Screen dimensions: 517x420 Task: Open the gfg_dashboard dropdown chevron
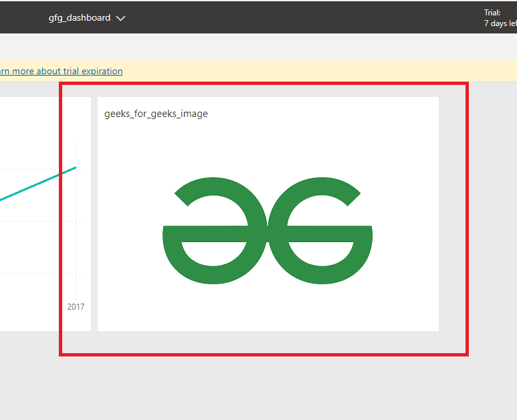[120, 19]
